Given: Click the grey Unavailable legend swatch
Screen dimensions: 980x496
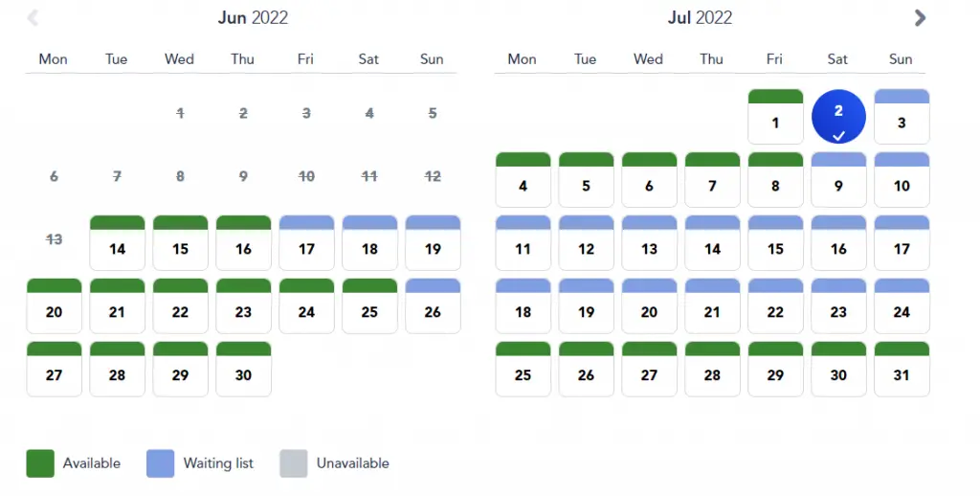Looking at the screenshot, I should (x=293, y=463).
